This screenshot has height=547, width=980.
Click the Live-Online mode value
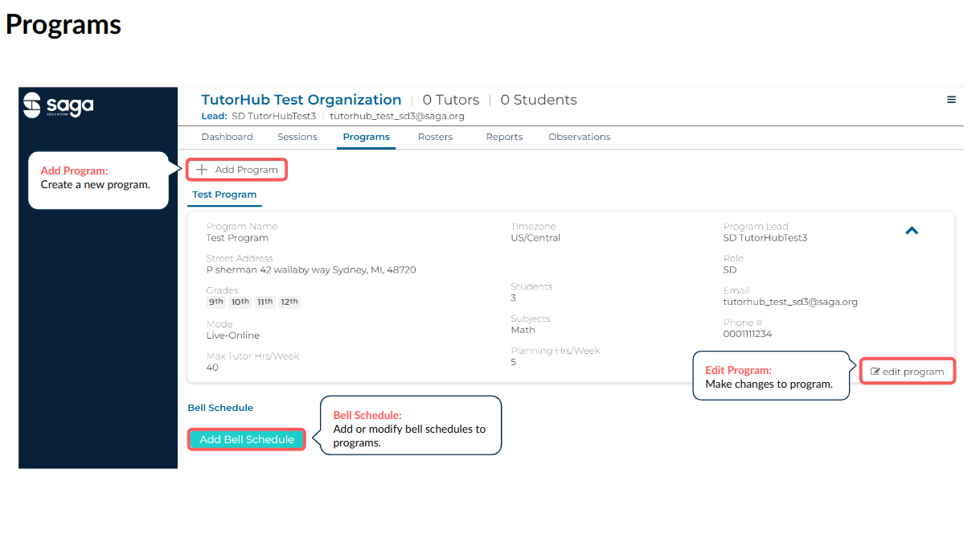click(x=233, y=335)
